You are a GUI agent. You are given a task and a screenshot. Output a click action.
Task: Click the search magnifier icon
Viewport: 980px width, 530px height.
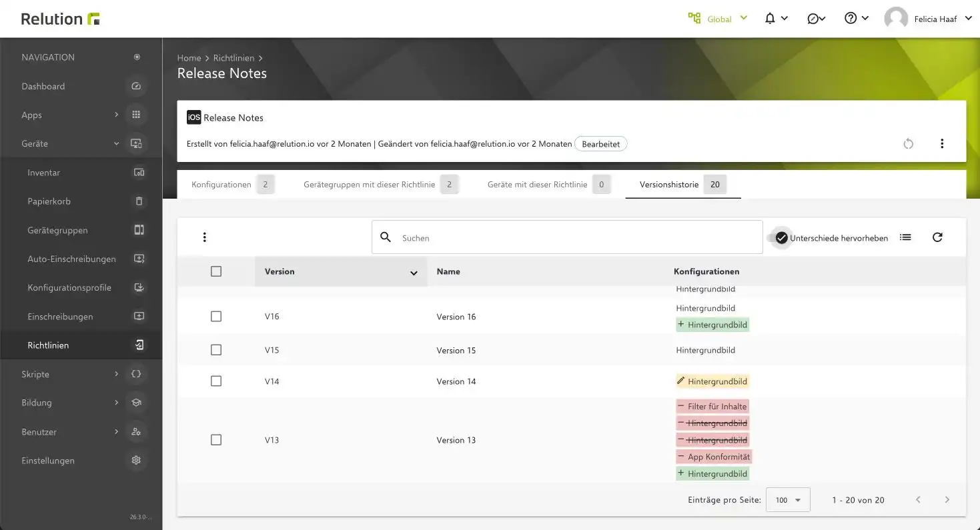tap(386, 237)
